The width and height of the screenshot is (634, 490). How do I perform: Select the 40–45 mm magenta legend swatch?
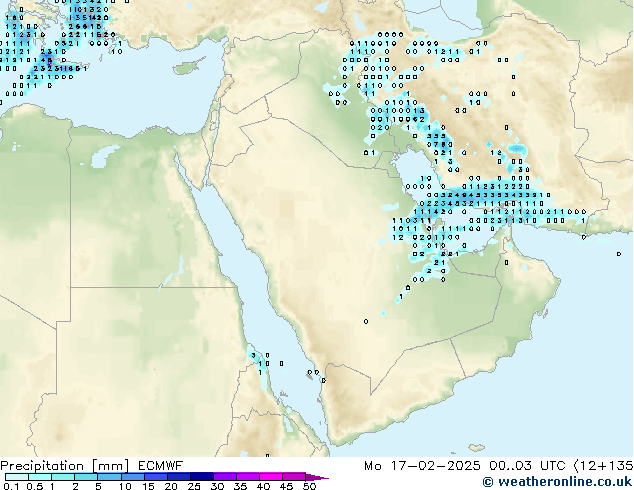pyautogui.click(x=271, y=477)
